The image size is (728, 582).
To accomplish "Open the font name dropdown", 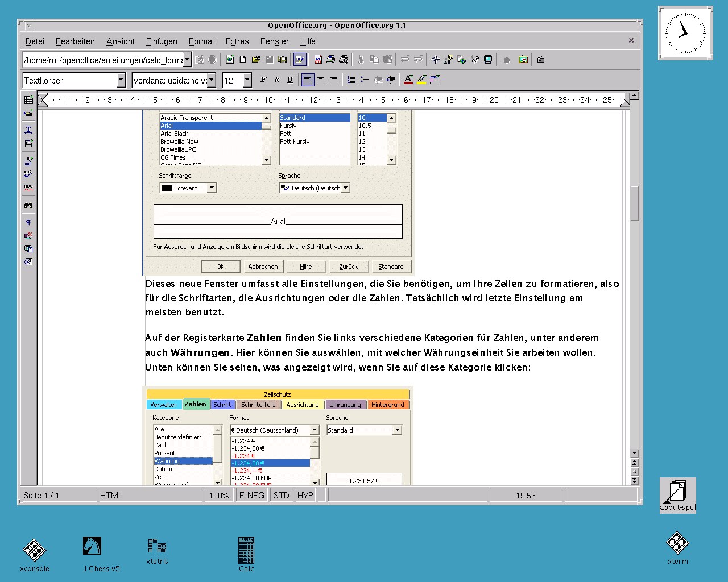I will pyautogui.click(x=212, y=80).
